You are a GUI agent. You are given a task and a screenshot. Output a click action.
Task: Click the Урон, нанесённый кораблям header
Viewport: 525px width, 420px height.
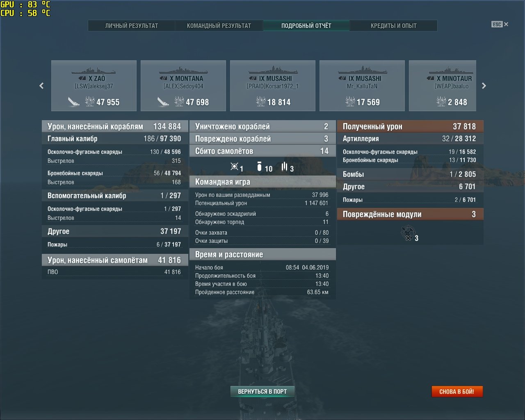(x=115, y=126)
